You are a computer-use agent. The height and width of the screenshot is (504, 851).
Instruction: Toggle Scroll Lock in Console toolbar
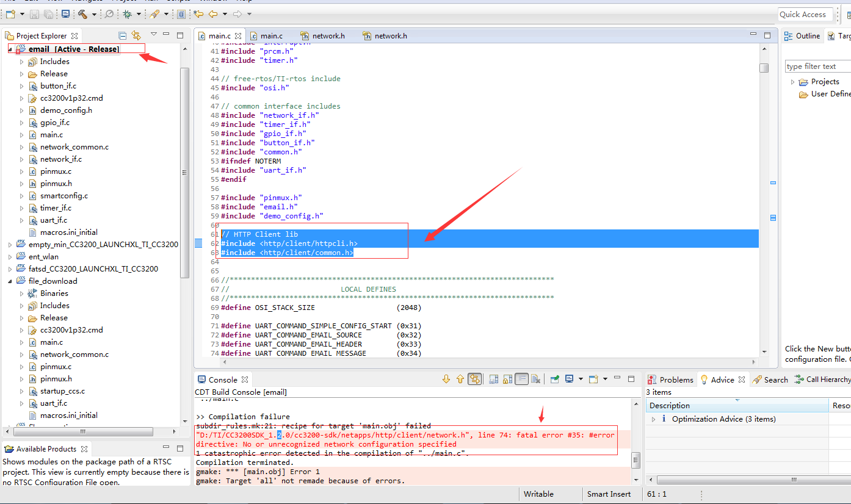coord(507,379)
